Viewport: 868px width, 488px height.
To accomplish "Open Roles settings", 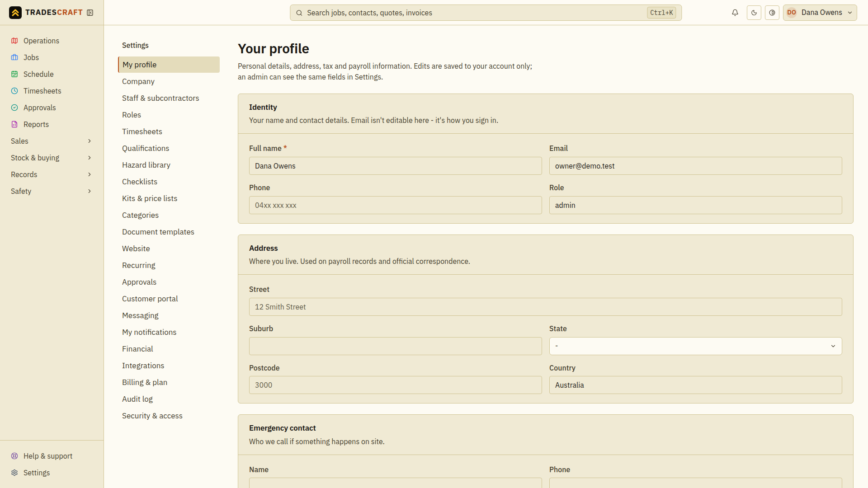I will pyautogui.click(x=169, y=115).
